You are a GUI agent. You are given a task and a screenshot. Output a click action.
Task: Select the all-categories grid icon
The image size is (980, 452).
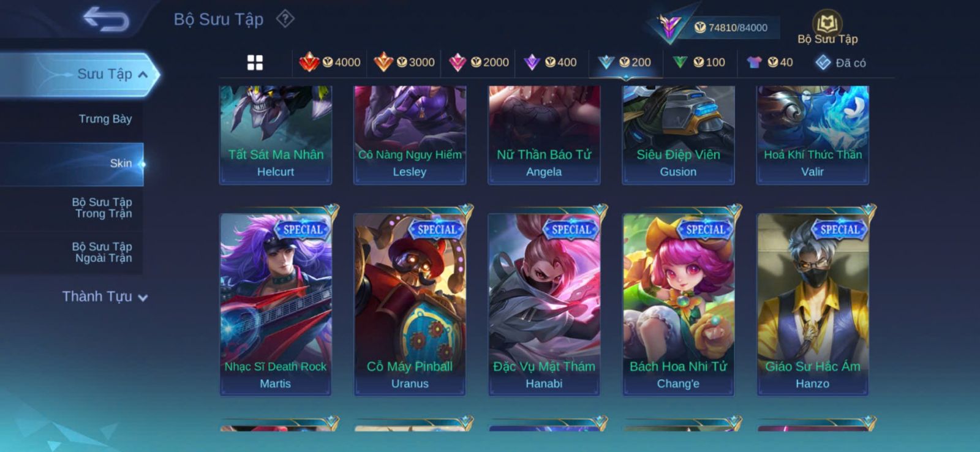click(x=255, y=62)
